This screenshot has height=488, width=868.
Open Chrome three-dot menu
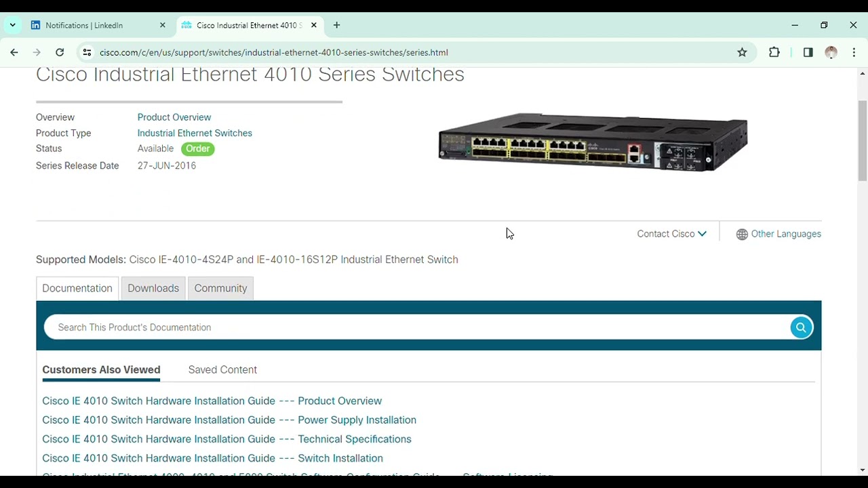pos(854,52)
